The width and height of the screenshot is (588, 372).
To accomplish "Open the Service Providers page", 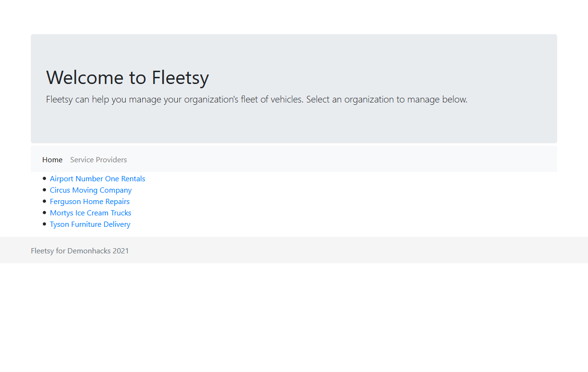I will 99,160.
